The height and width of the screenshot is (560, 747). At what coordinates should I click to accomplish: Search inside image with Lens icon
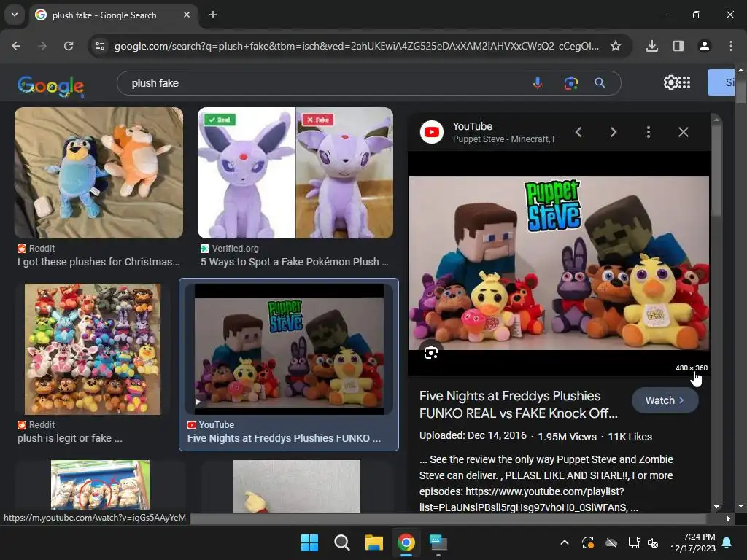pyautogui.click(x=431, y=352)
